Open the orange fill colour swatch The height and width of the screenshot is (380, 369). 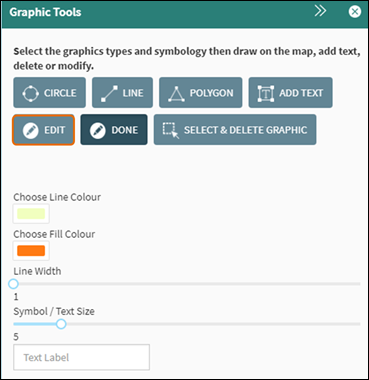[x=31, y=251]
